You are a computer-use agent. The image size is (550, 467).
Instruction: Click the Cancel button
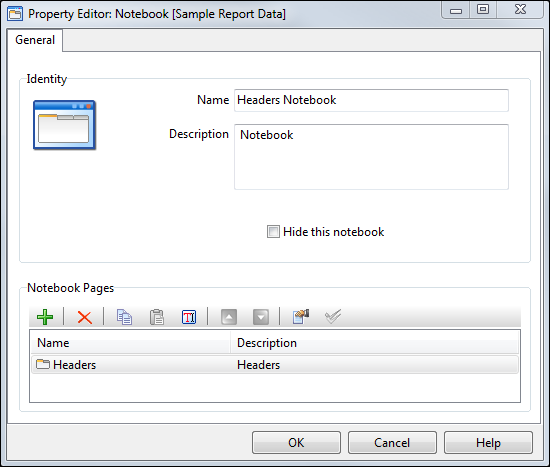click(x=392, y=443)
